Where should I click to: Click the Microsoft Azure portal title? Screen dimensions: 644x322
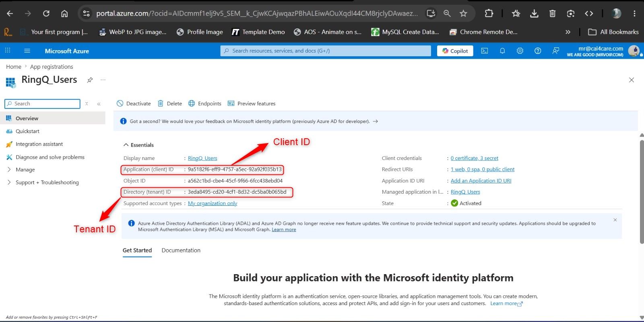67,51
